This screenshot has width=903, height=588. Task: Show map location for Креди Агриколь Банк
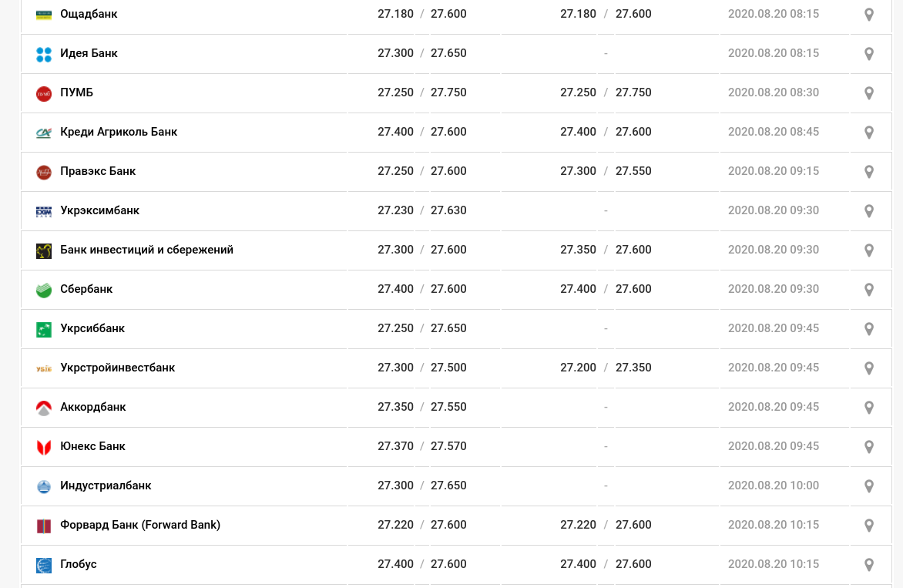click(x=869, y=133)
